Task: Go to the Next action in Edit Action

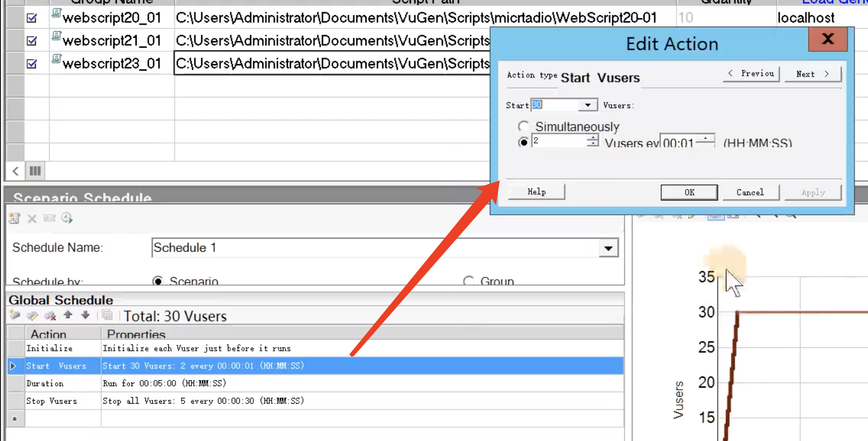Action: click(813, 74)
